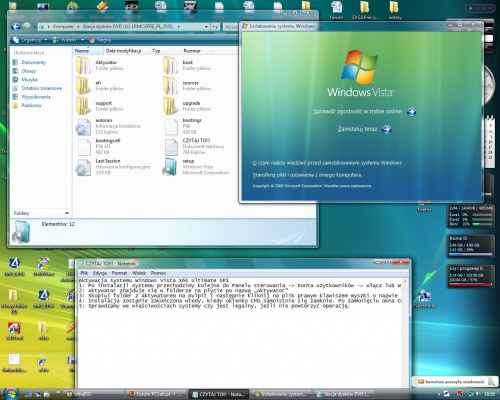Open the Pomoc menu in Notepad
This screenshot has width=500, height=400.
(x=158, y=273)
